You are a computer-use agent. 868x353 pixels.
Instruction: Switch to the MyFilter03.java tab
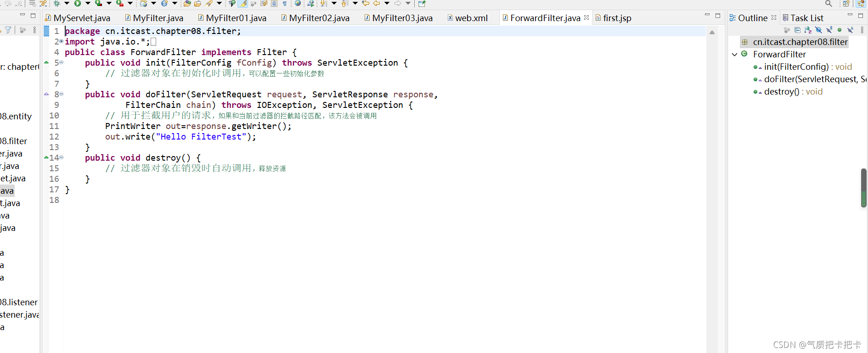(x=398, y=18)
